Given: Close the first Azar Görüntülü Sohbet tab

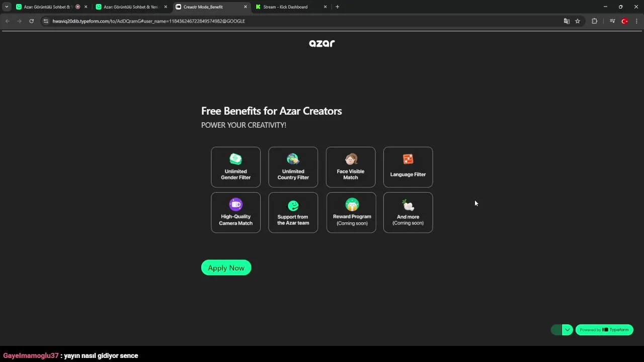Looking at the screenshot, I should pos(86,7).
